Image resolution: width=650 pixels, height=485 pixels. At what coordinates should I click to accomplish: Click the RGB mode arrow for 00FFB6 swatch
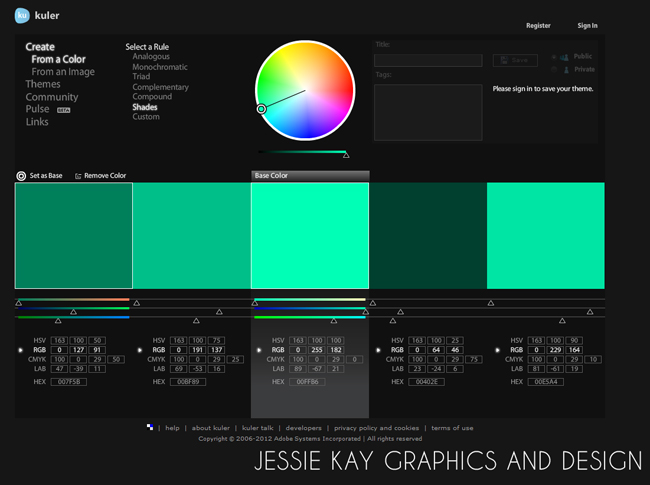[259, 350]
